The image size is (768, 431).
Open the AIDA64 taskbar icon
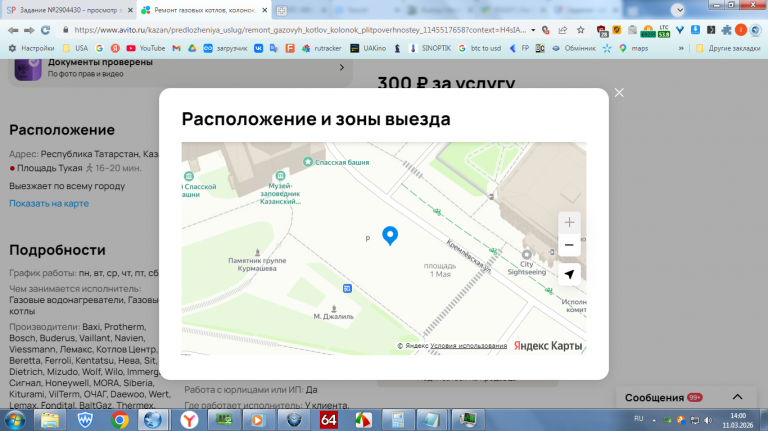pyautogui.click(x=329, y=420)
